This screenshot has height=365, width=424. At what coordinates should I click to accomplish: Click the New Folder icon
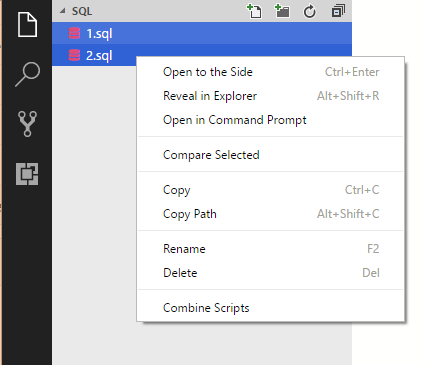(282, 11)
